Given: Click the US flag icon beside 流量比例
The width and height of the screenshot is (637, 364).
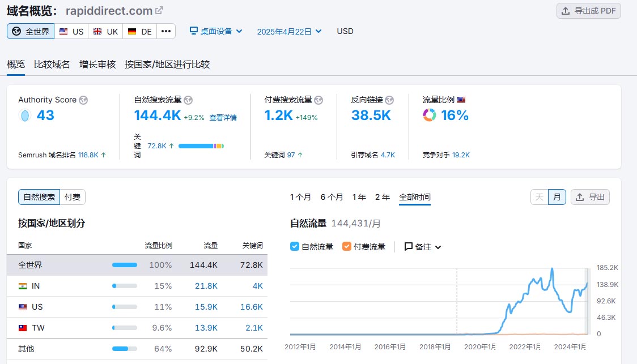Looking at the screenshot, I should (461, 100).
